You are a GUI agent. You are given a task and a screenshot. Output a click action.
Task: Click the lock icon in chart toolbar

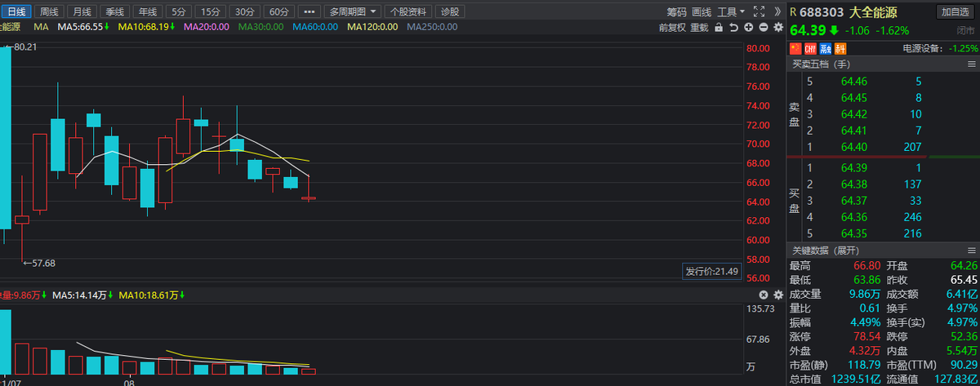(719, 27)
